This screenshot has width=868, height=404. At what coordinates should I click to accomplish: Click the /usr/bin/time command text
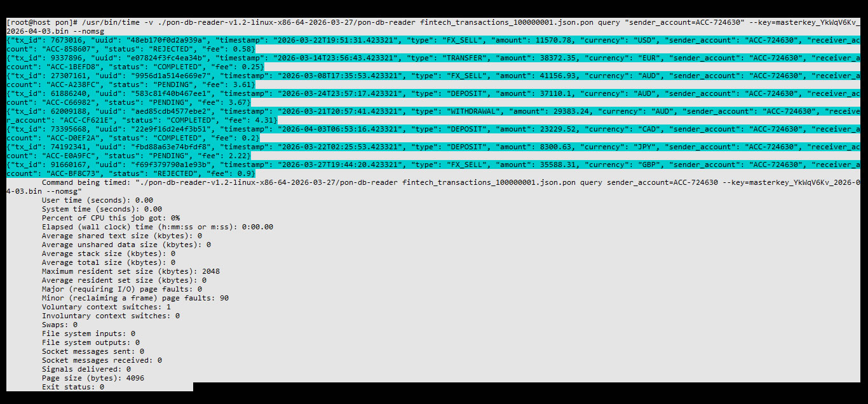click(x=111, y=22)
